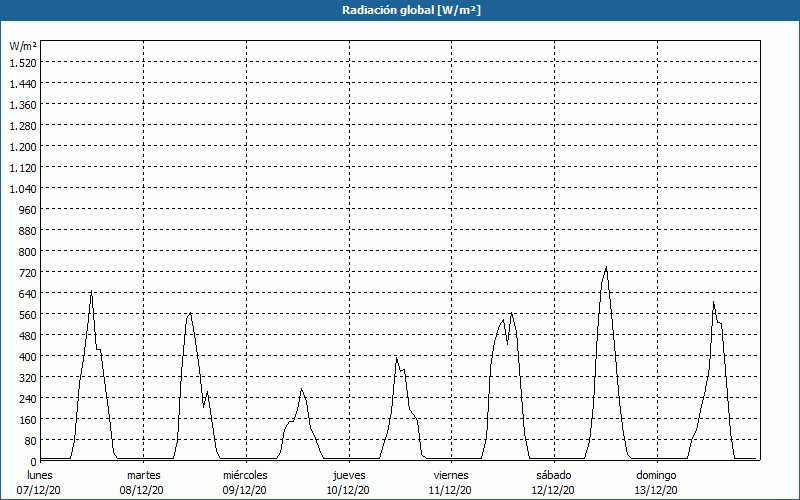Click the '1.440' y-axis value
The height and width of the screenshot is (500, 800).
pyautogui.click(x=23, y=84)
